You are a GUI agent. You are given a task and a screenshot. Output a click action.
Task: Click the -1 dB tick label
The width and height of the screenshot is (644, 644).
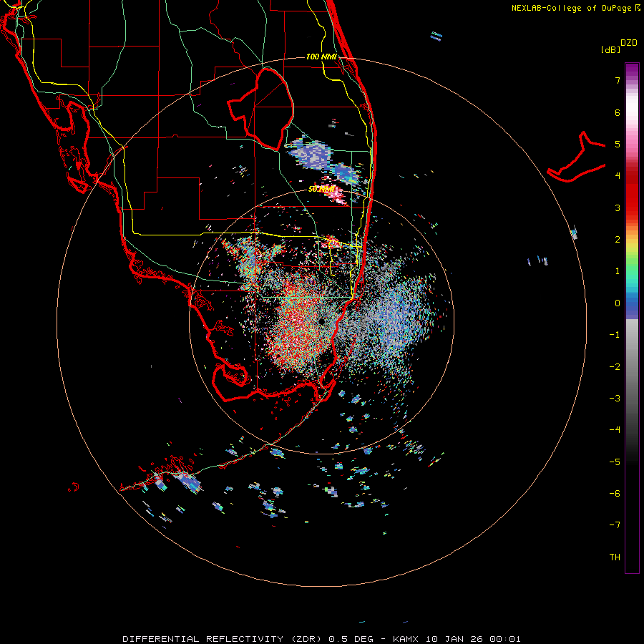[615, 335]
